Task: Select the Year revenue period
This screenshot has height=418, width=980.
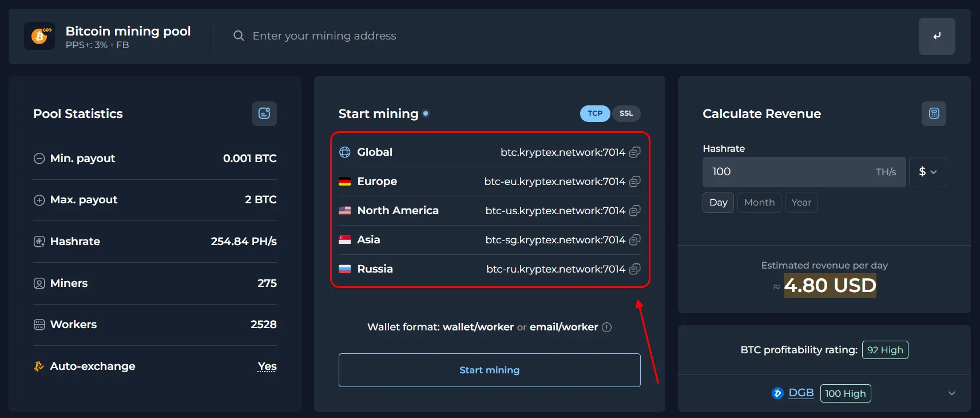Action: coord(801,203)
